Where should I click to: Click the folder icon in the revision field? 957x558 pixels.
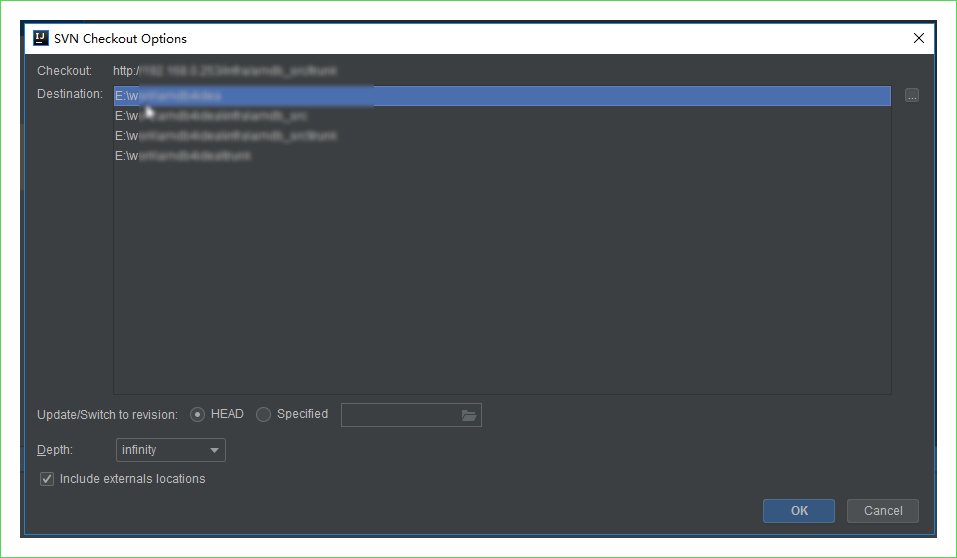tap(469, 415)
